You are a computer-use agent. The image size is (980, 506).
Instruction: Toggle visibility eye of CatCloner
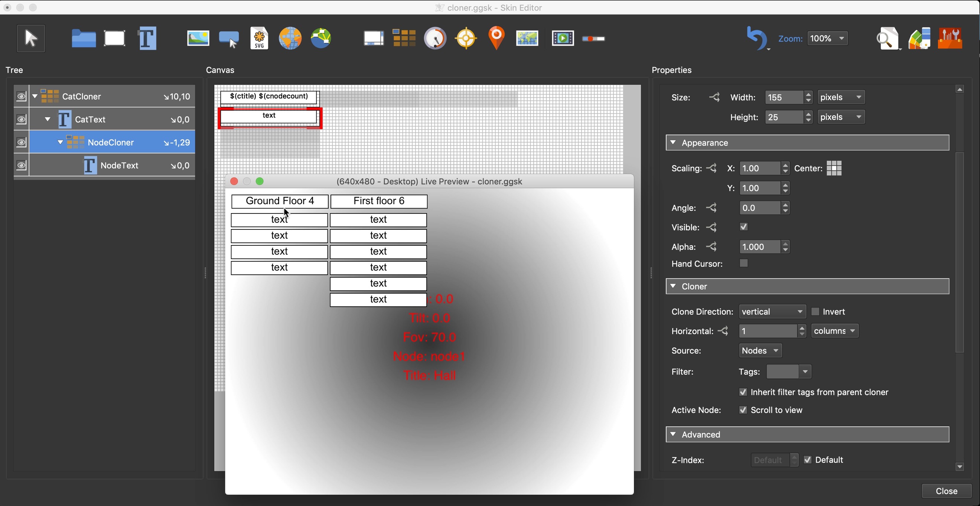click(x=21, y=96)
